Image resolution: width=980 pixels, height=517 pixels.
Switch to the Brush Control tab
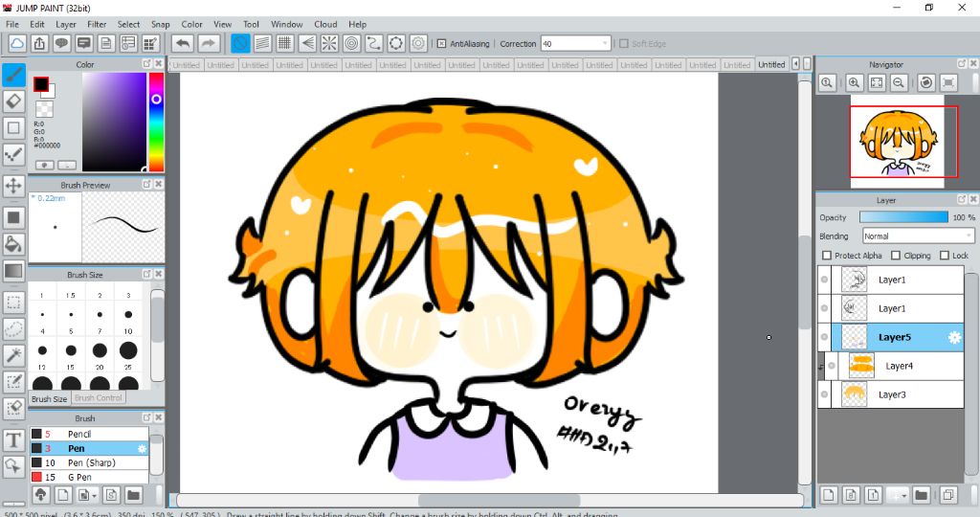(x=99, y=398)
